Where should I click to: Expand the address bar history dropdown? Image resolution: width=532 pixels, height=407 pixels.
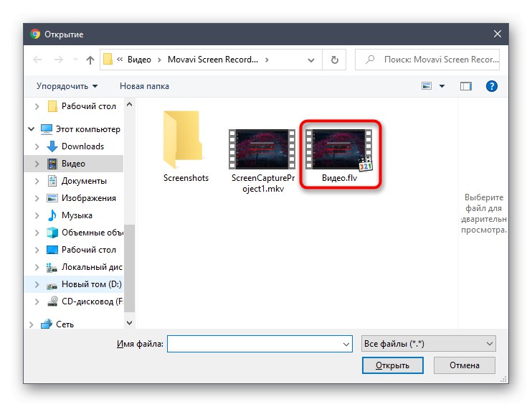pos(310,60)
